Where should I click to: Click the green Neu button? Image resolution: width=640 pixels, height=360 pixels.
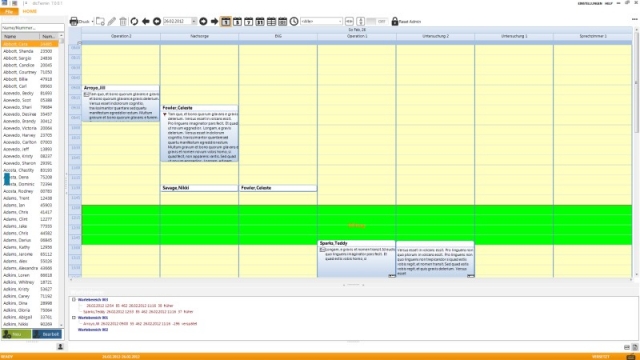point(16,334)
